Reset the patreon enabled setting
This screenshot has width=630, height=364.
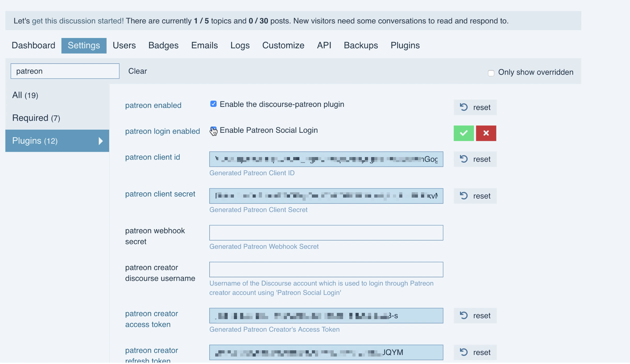475,108
